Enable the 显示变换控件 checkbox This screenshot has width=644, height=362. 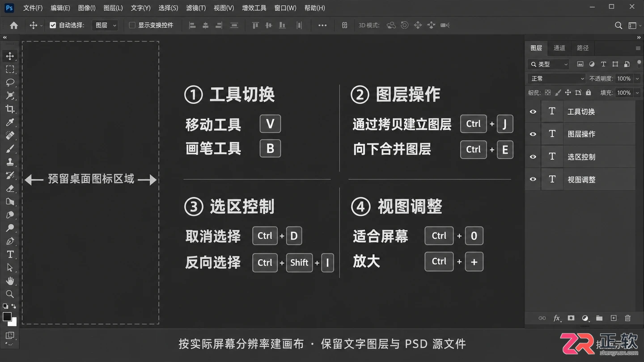132,25
